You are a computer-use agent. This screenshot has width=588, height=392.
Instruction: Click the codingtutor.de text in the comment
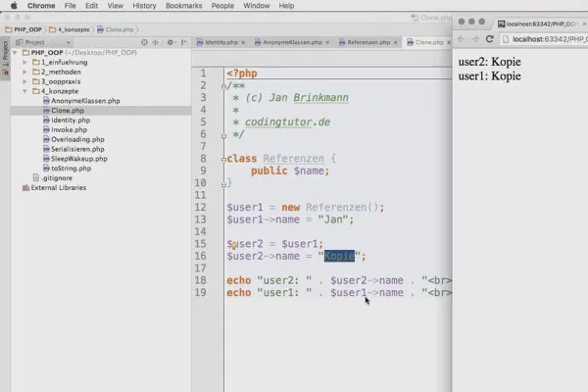287,122
